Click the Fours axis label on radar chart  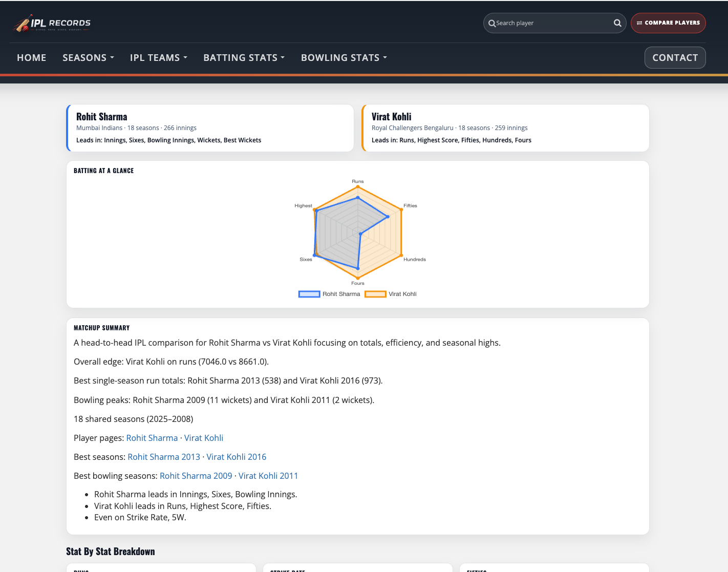point(358,283)
